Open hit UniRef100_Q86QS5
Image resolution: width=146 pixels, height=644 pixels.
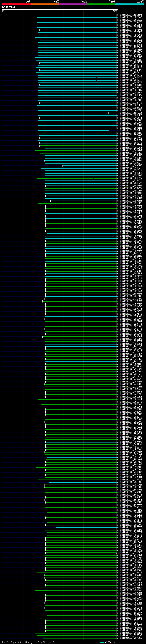click(131, 148)
